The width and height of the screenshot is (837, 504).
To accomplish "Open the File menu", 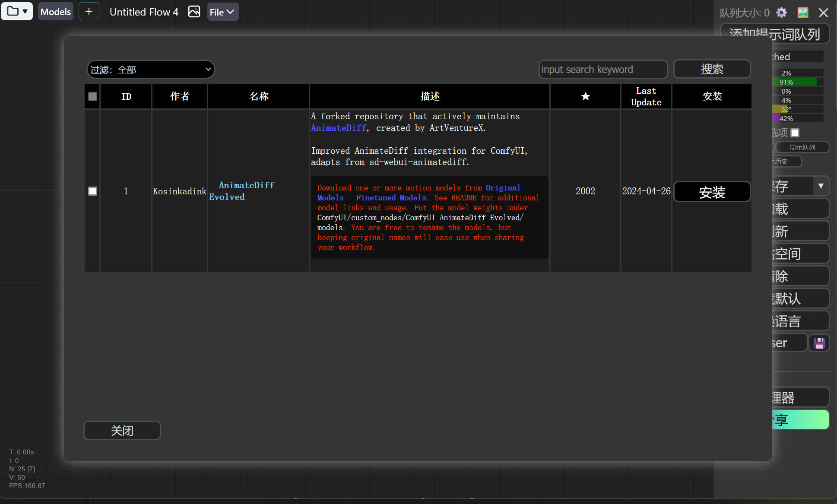I will [222, 12].
